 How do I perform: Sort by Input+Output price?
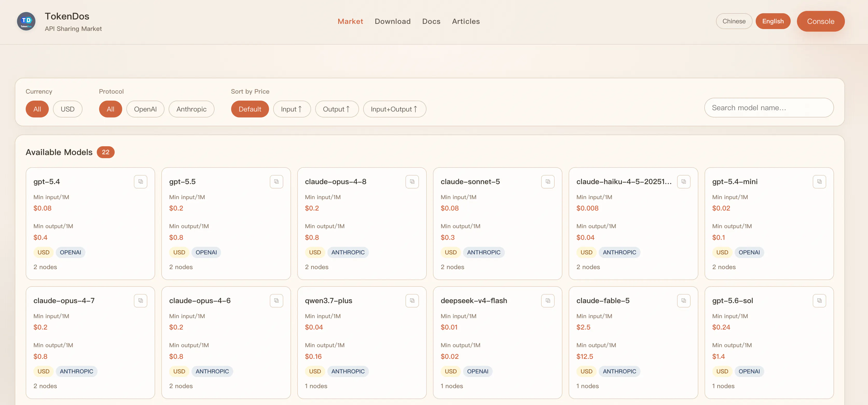(395, 109)
